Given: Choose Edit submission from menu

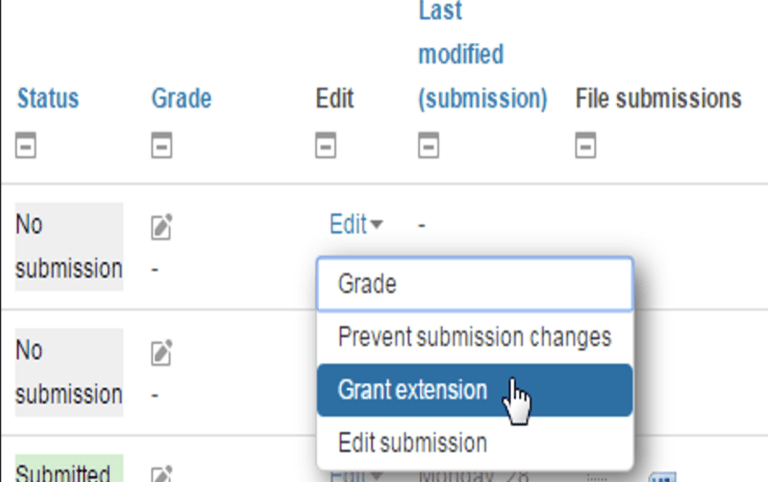Looking at the screenshot, I should pyautogui.click(x=474, y=442).
